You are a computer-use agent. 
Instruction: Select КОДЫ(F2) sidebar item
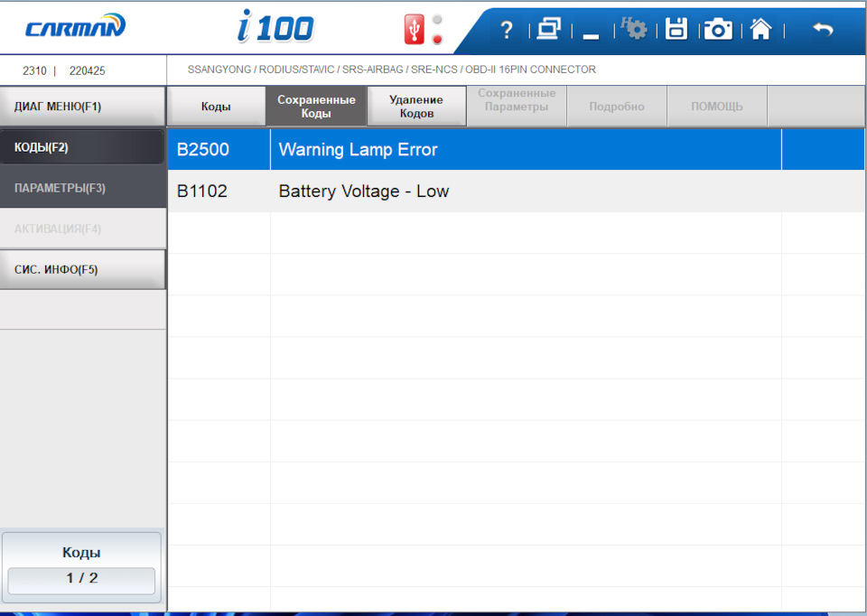point(82,147)
